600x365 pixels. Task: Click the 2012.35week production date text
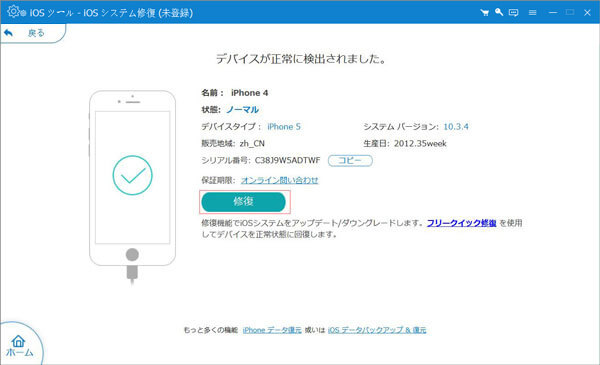pos(420,143)
